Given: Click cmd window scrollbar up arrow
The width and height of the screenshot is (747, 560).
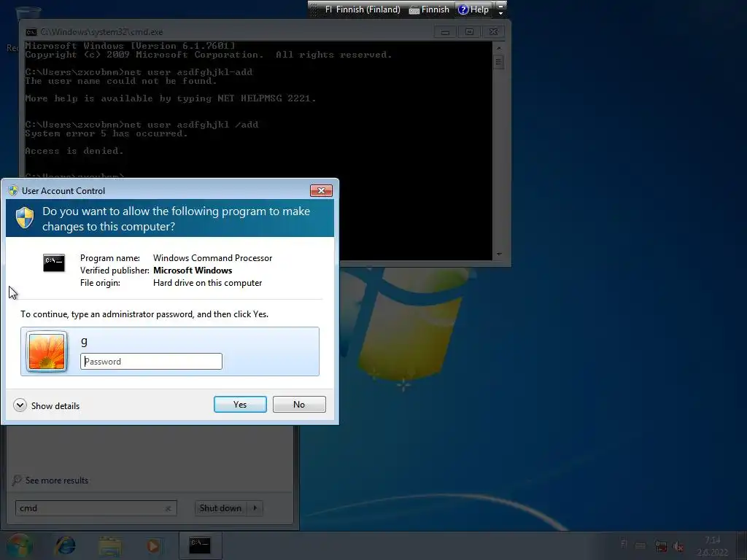Looking at the screenshot, I should tap(499, 47).
